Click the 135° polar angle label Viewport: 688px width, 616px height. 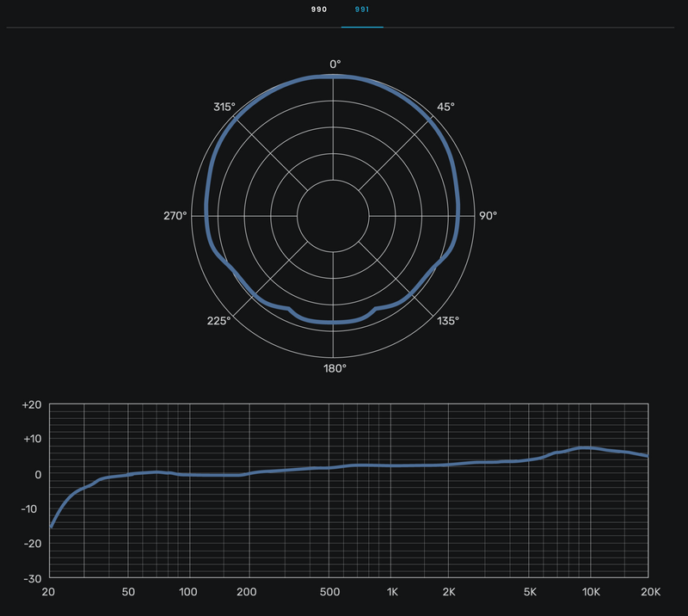point(448,321)
